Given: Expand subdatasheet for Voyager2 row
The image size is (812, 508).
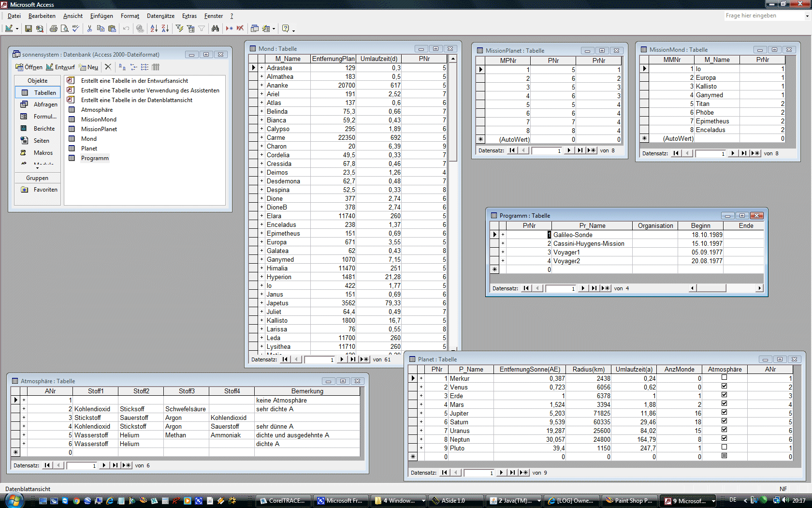Looking at the screenshot, I should coord(503,261).
